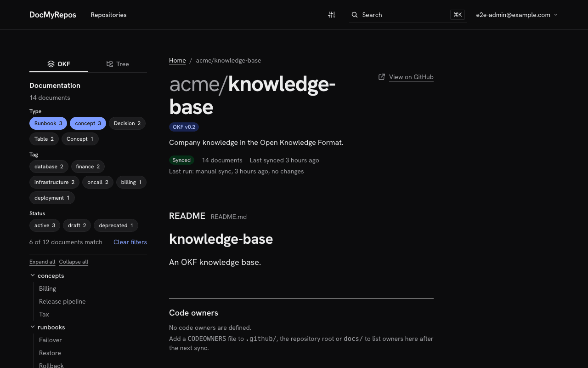Go to the DocMyRepos home logo
This screenshot has width=588, height=368.
[x=53, y=15]
